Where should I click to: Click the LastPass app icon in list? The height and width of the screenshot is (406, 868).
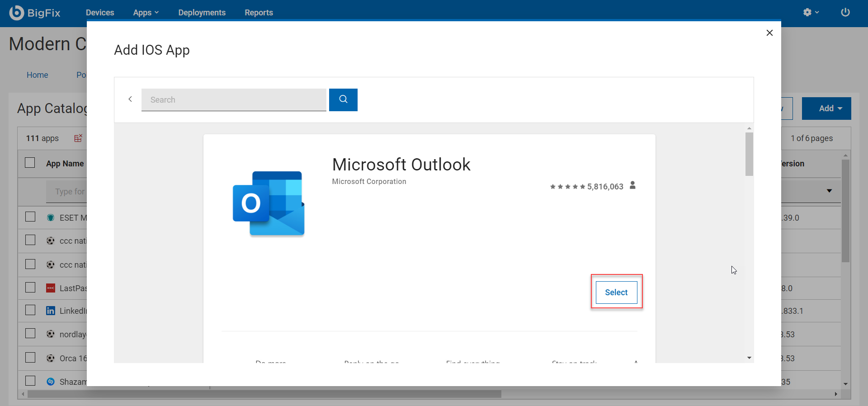coord(51,288)
